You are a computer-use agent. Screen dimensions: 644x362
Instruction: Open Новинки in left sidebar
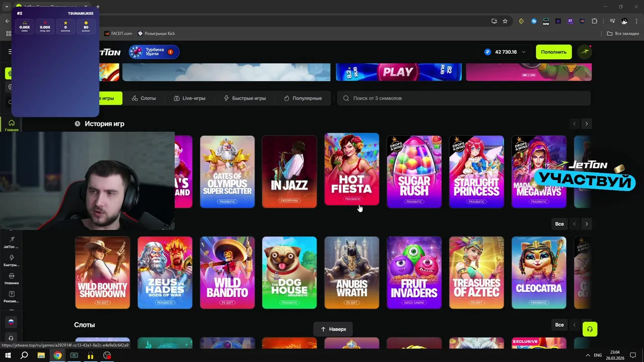pyautogui.click(x=11, y=279)
